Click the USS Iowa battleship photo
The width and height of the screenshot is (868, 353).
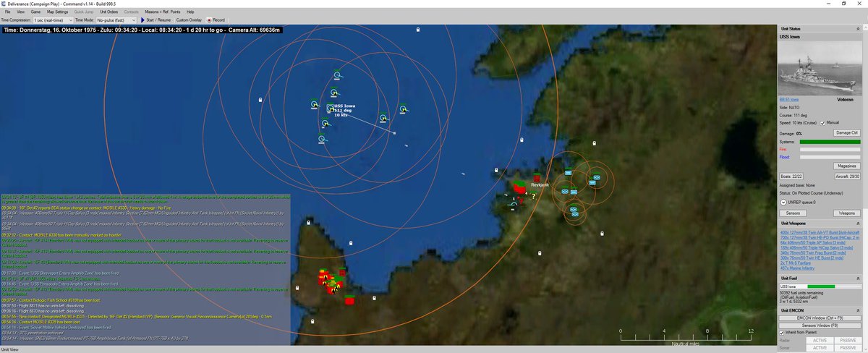point(820,69)
